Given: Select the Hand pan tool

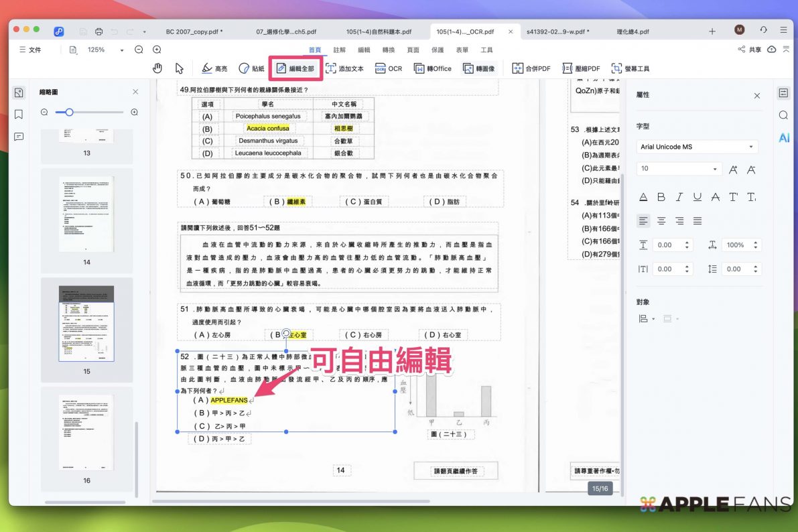Looking at the screenshot, I should click(x=157, y=68).
